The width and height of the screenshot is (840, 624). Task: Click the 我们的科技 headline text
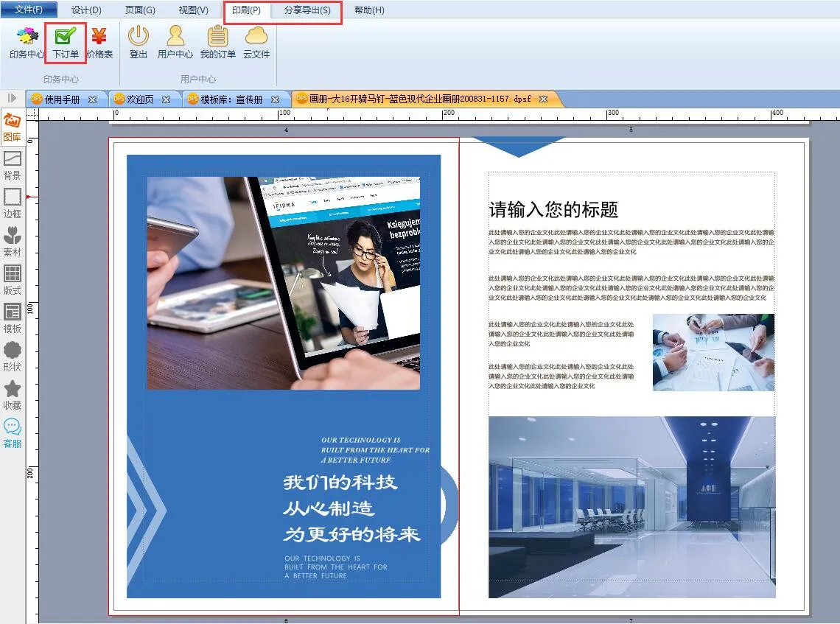click(340, 482)
